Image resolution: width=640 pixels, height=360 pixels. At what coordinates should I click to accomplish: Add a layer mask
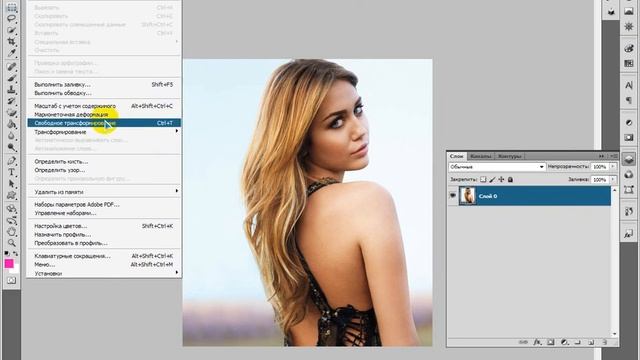pos(551,342)
